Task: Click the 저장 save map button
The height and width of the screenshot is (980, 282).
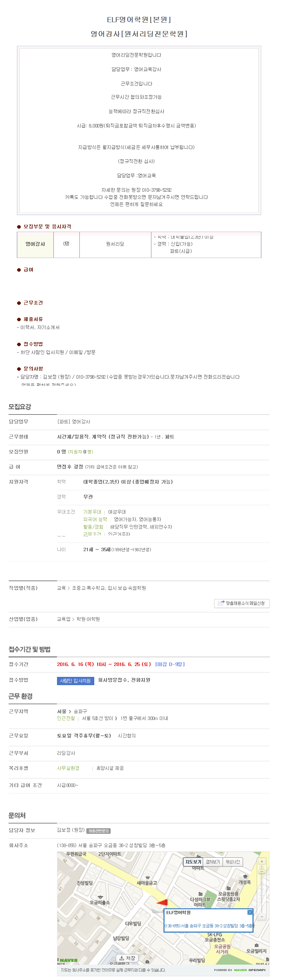Action: tap(127, 958)
